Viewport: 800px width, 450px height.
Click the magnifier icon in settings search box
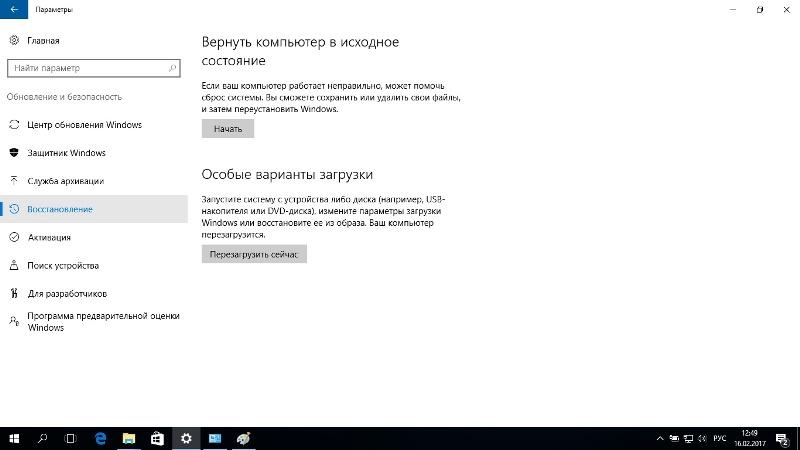[172, 68]
